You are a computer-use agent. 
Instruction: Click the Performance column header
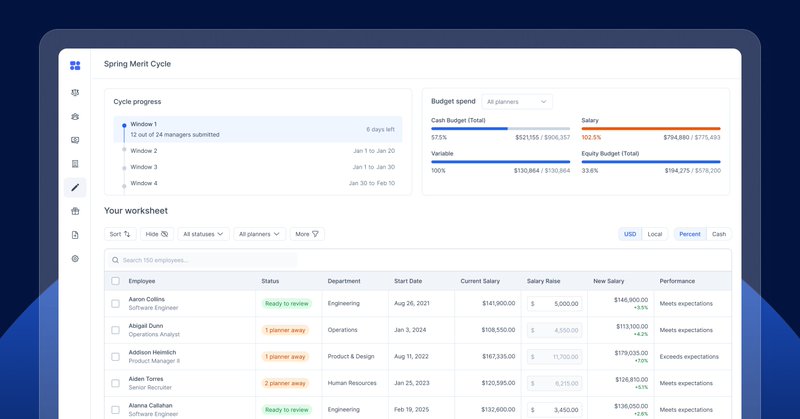(x=677, y=281)
